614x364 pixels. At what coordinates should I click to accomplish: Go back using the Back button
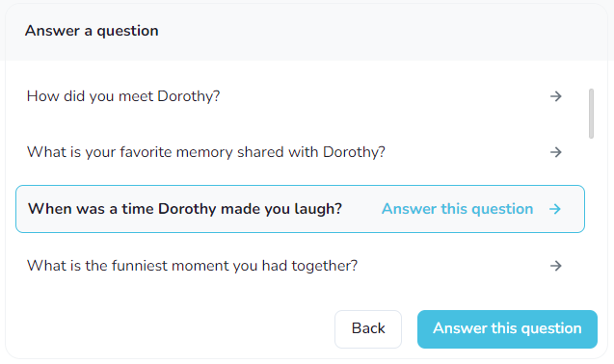pos(368,329)
